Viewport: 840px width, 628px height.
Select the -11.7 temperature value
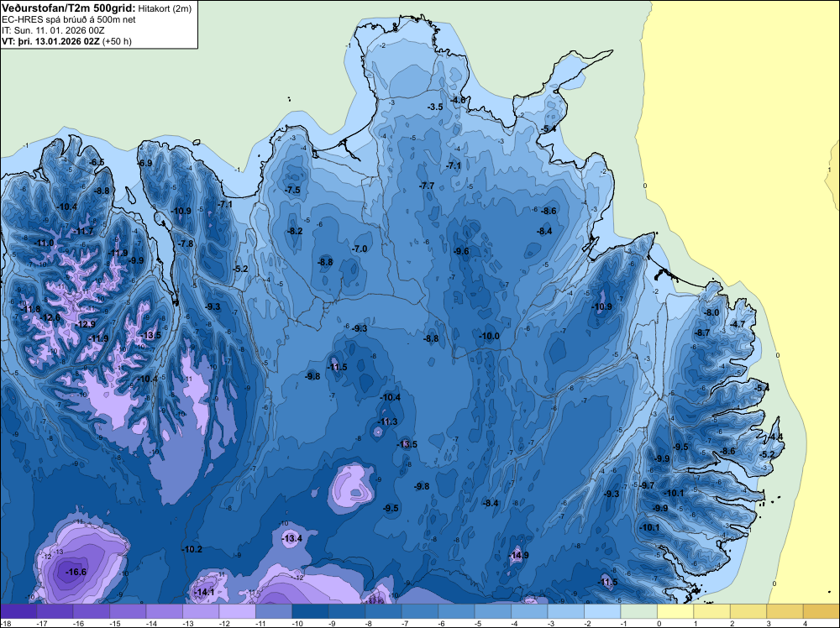click(x=84, y=231)
